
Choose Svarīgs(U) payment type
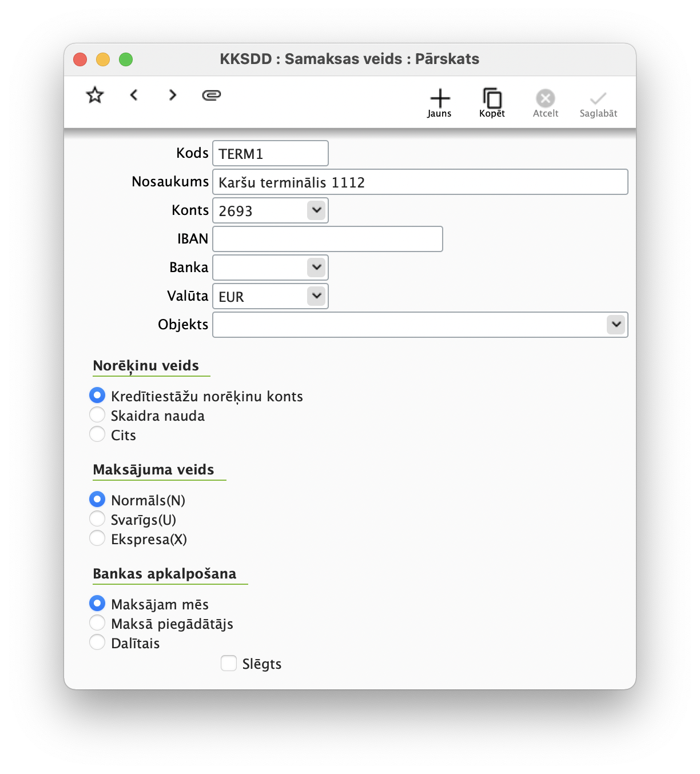coord(97,518)
